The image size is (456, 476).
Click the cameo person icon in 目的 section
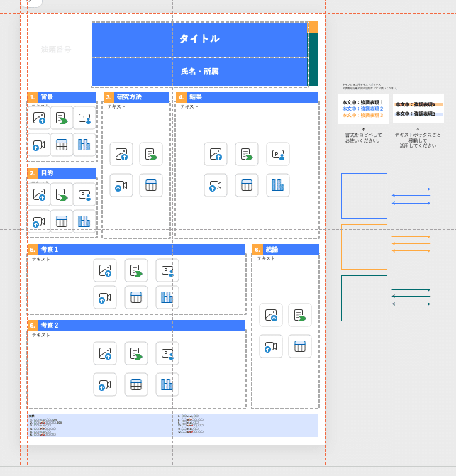[x=84, y=194]
